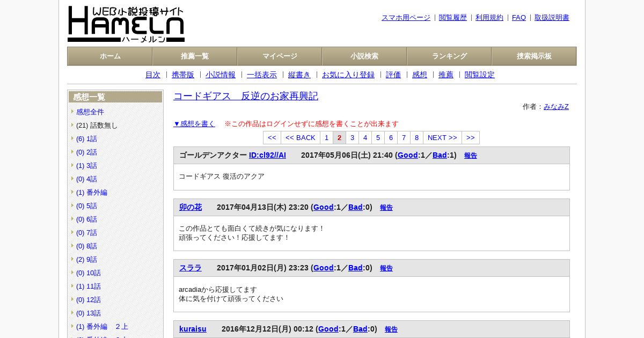Filter comments for 2話
Screen dimensions: 644x338
coord(86,152)
